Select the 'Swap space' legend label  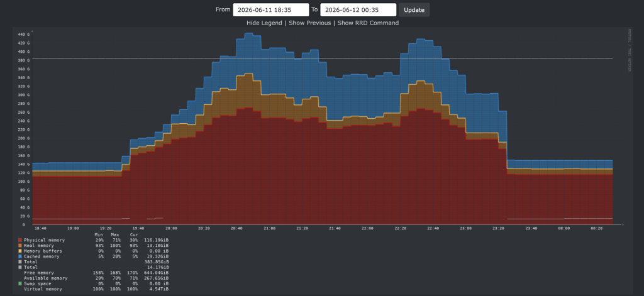pos(37,283)
